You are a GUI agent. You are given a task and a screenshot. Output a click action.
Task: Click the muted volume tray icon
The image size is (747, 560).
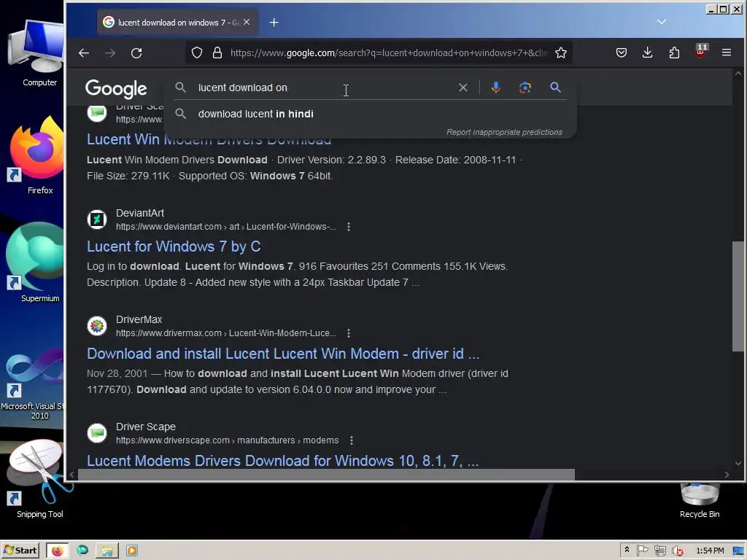677,551
